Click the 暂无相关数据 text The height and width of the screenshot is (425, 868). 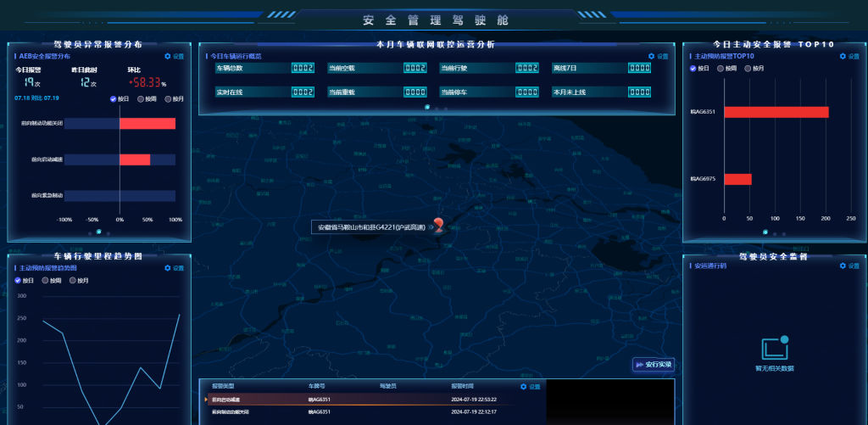(x=775, y=368)
